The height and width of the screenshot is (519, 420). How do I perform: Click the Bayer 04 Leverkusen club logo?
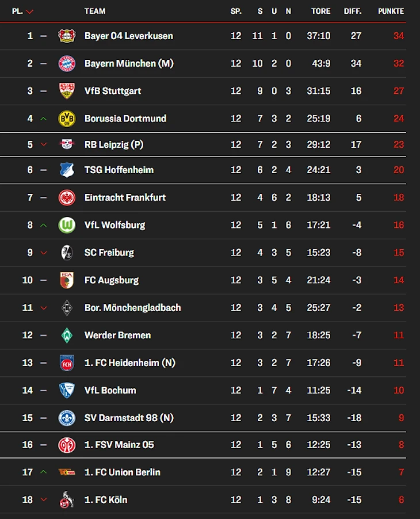67,36
